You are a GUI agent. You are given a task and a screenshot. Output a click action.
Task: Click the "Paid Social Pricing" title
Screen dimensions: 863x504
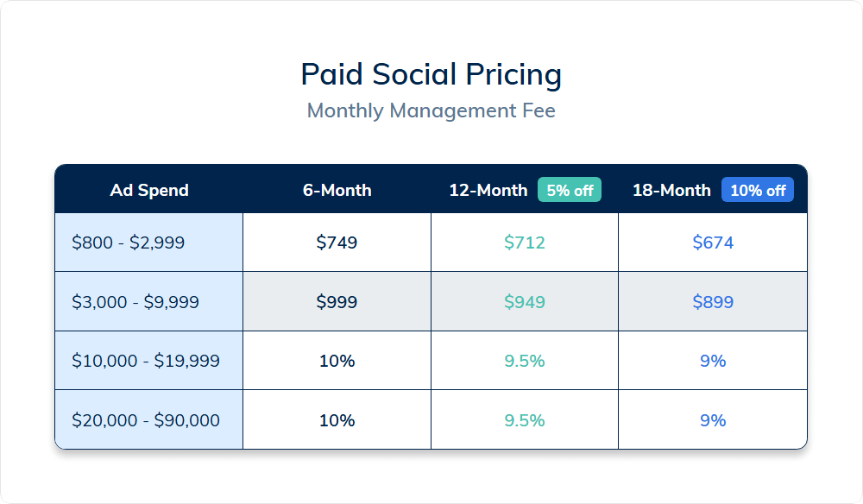tap(431, 74)
